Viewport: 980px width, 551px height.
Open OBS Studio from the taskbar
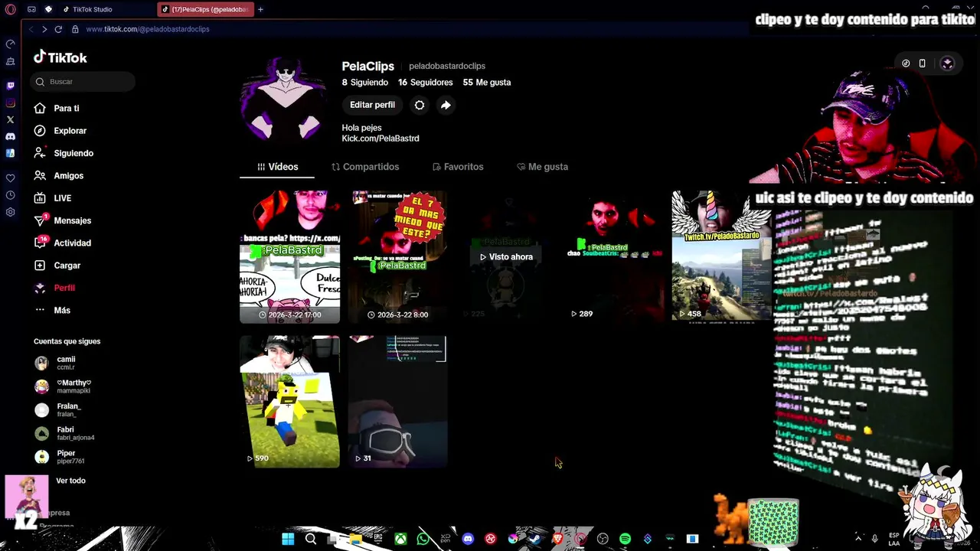tap(603, 539)
